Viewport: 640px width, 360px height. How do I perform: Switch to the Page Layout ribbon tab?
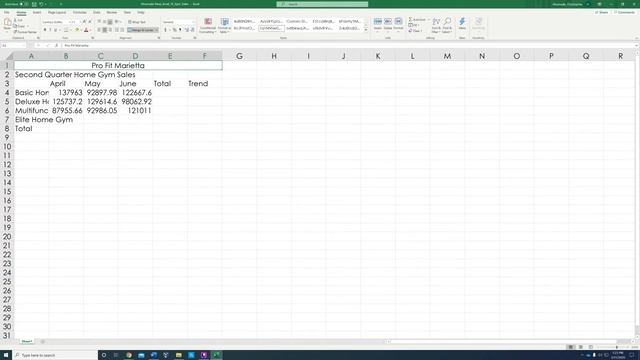click(57, 13)
